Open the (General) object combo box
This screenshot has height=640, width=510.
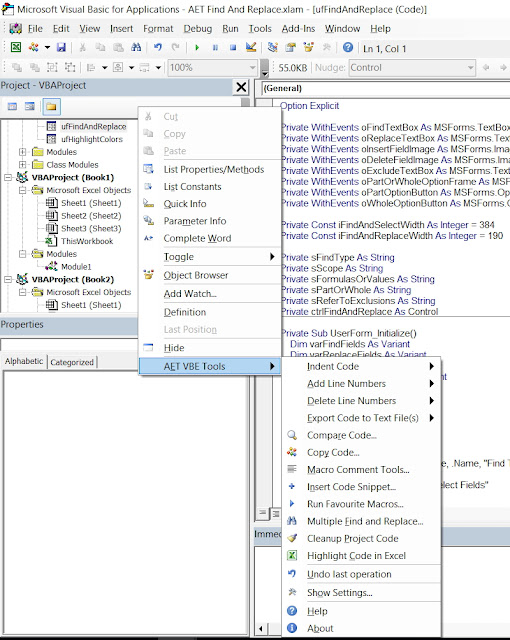[x=386, y=88]
